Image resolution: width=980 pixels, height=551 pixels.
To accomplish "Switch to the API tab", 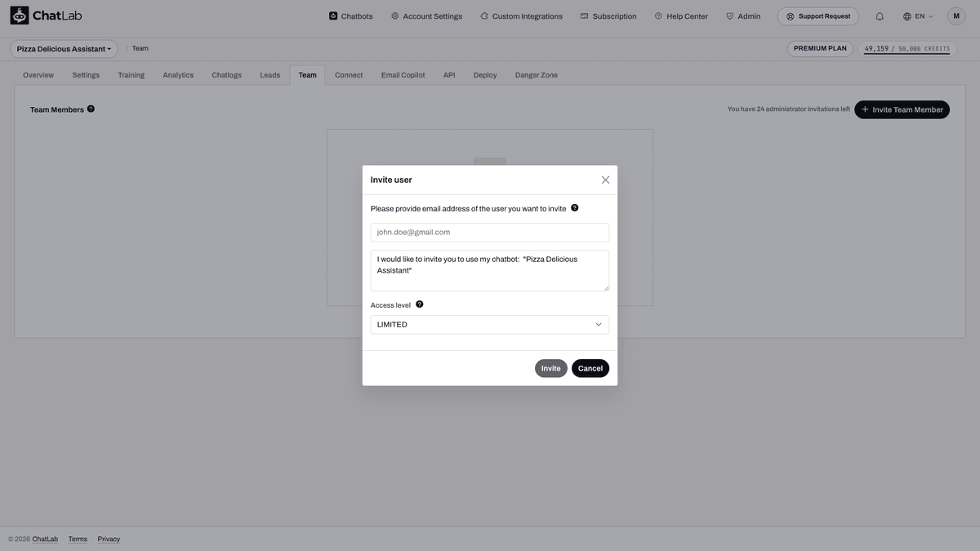I will coord(449,75).
